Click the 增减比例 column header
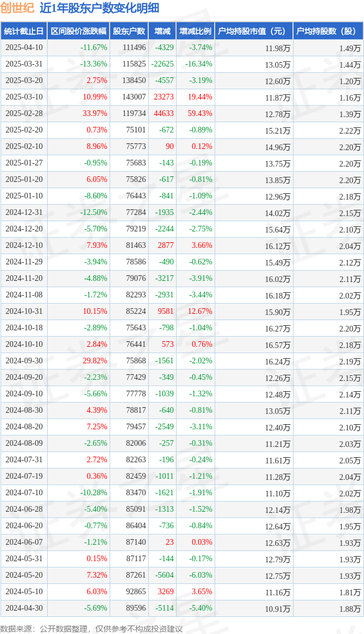364x634 pixels. (195, 31)
